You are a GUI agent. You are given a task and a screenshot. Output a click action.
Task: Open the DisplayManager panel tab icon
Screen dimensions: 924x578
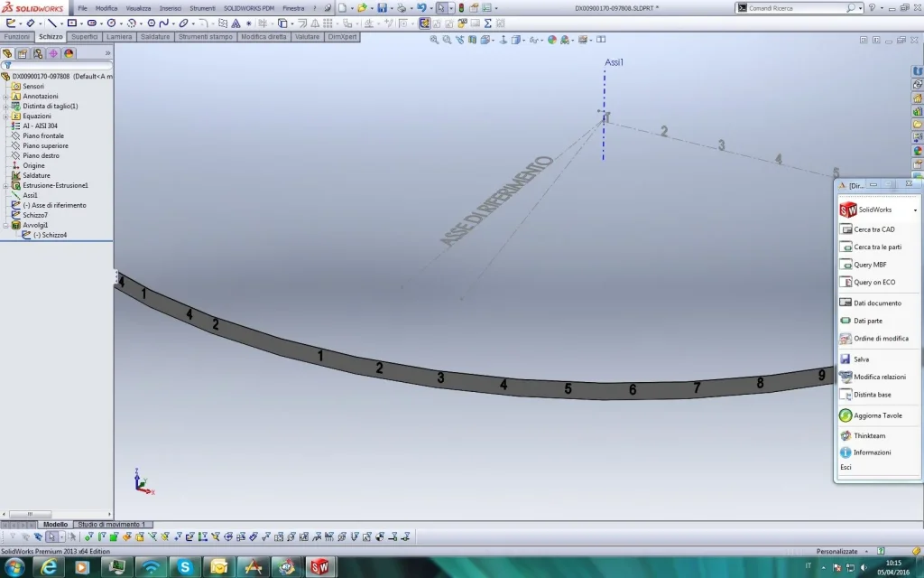(69, 53)
